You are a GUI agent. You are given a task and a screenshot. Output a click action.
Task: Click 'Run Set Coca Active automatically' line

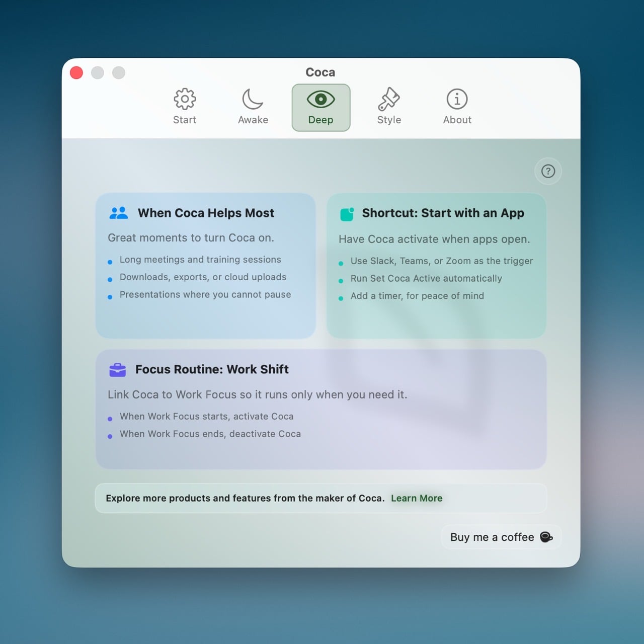(426, 278)
